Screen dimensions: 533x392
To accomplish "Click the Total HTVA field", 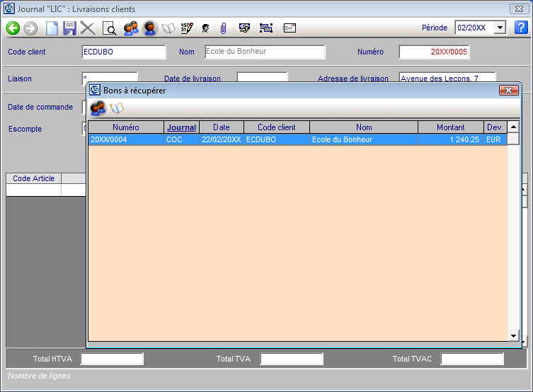I will click(x=112, y=359).
